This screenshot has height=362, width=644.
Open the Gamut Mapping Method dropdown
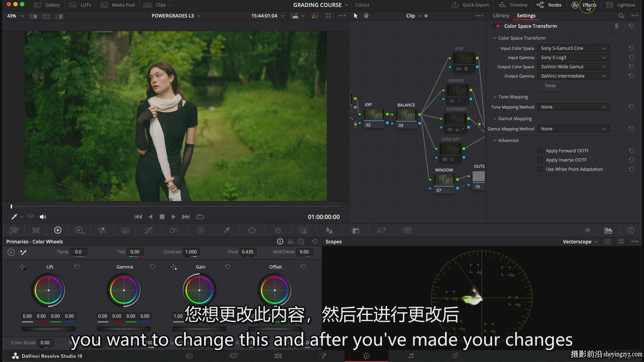click(573, 129)
